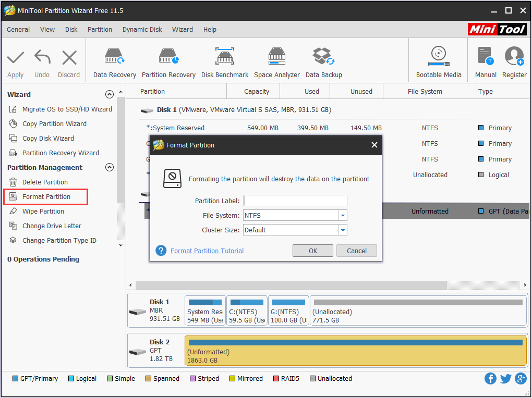Viewport: 532px width, 398px height.
Task: Click the help question-mark icon in dialog
Action: 161,251
